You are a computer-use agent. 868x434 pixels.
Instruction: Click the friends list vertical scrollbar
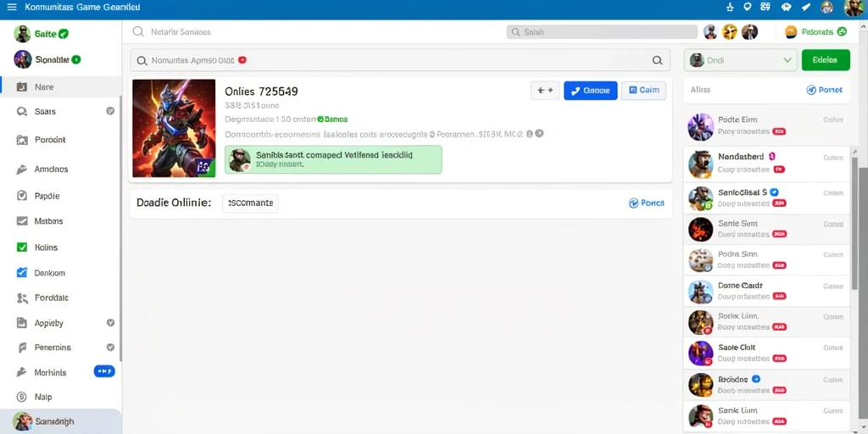tap(854, 224)
